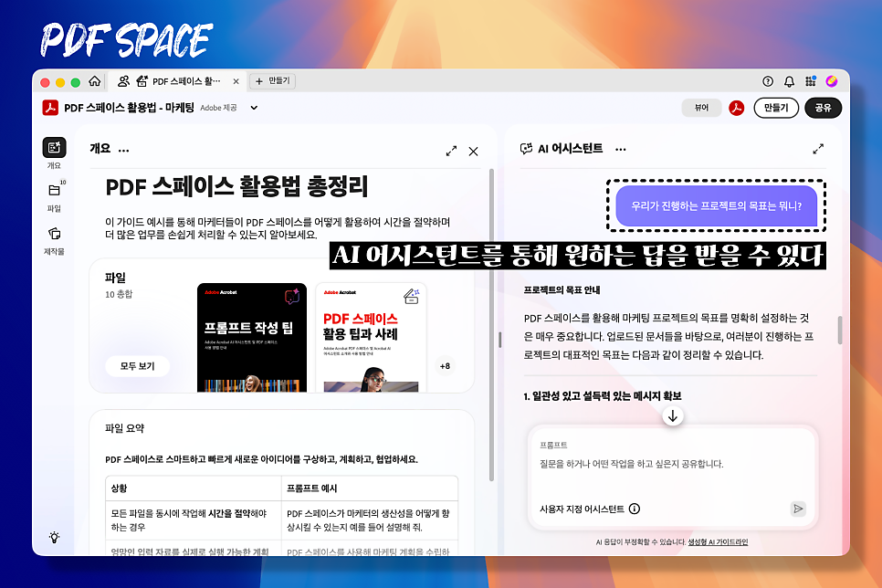Click 사용자 지정 어시스턴트 label

coord(582,509)
